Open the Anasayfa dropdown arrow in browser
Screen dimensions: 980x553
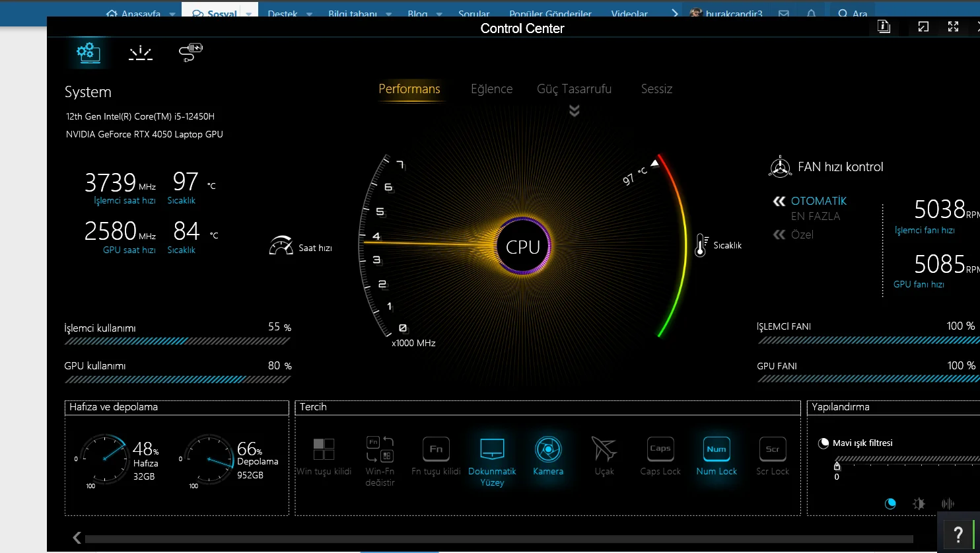[172, 14]
